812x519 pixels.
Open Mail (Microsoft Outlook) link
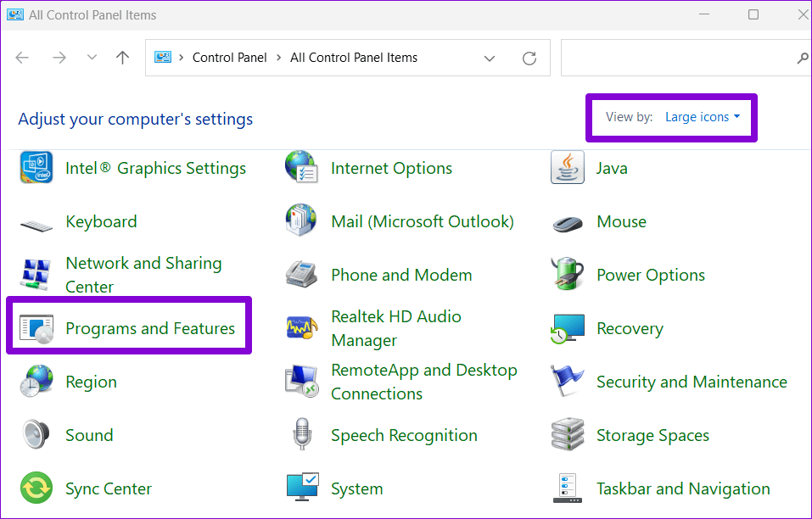[x=423, y=221]
